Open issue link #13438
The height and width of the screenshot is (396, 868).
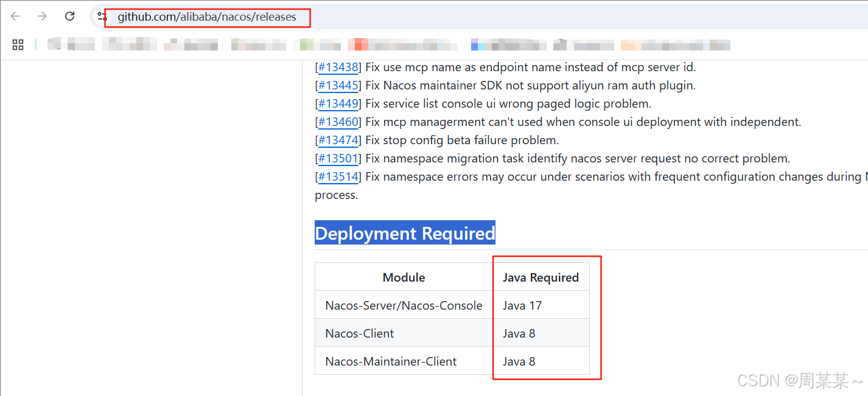338,67
